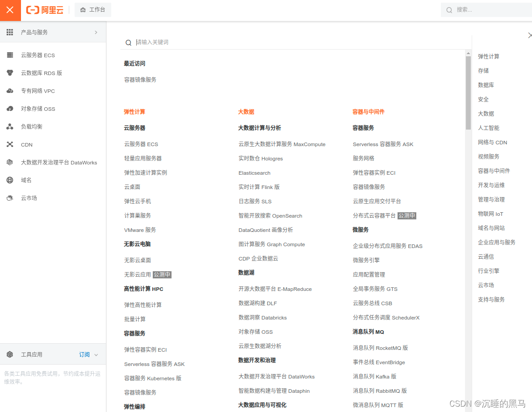This screenshot has width=532, height=412.
Task: Select 负载均衡 text in left sidebar
Action: click(32, 126)
